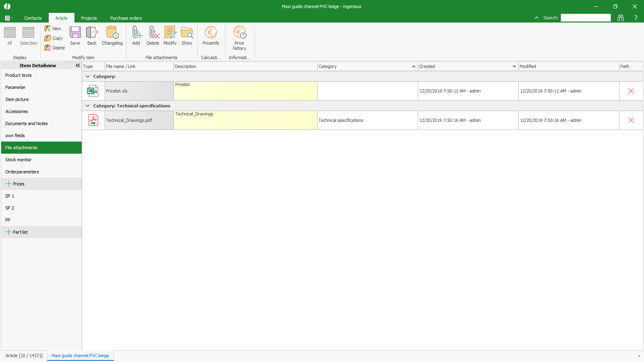
Task: Remove path of Pricelist.xls row
Action: 631,91
